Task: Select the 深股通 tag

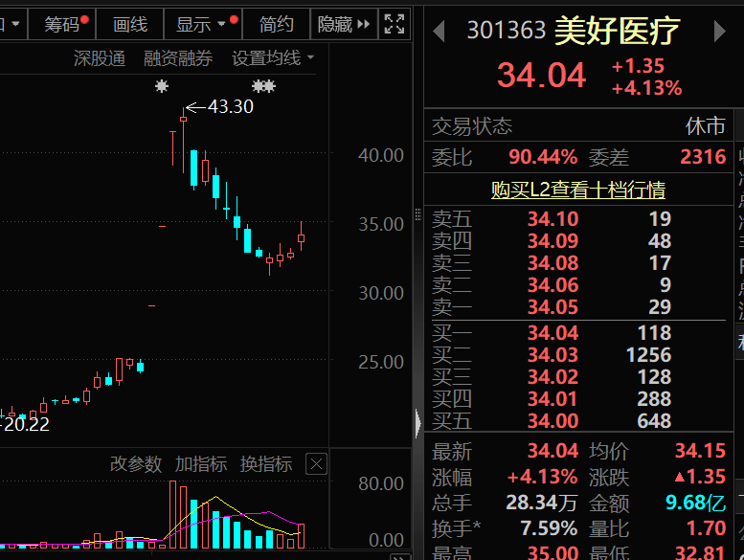Action: (x=100, y=59)
